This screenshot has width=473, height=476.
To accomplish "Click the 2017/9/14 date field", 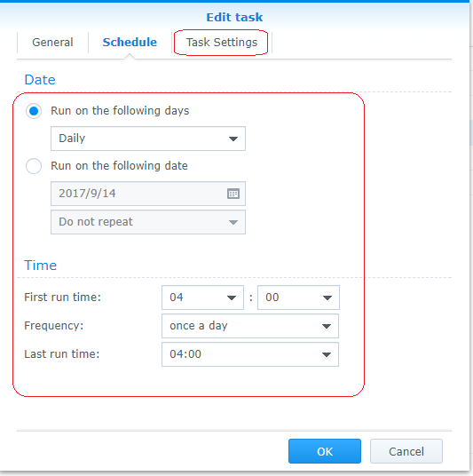I will coord(148,194).
